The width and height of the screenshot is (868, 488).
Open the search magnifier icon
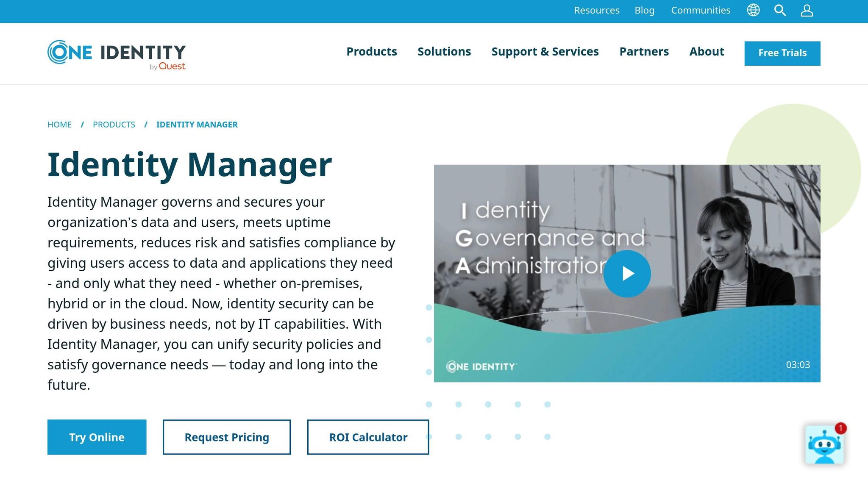(x=780, y=10)
